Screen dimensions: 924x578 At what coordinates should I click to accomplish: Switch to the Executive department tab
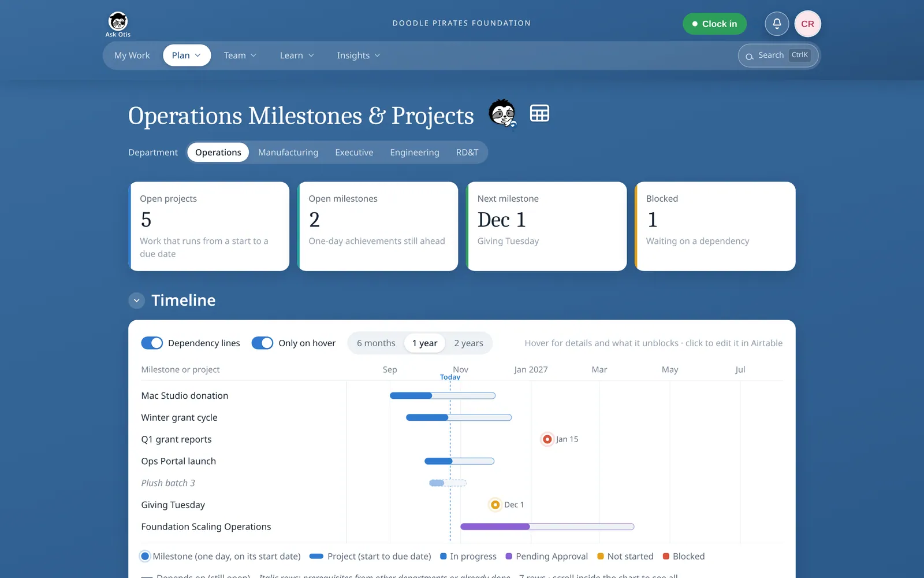354,153
